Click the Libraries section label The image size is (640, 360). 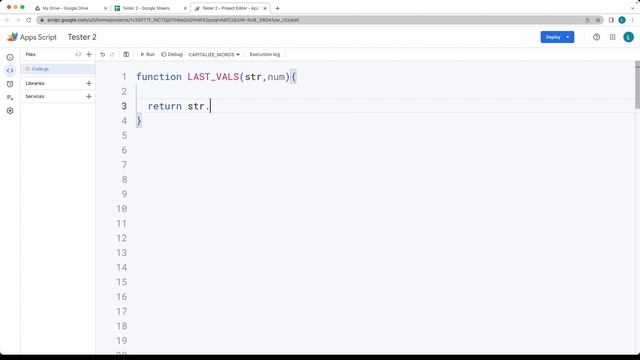[x=35, y=83]
